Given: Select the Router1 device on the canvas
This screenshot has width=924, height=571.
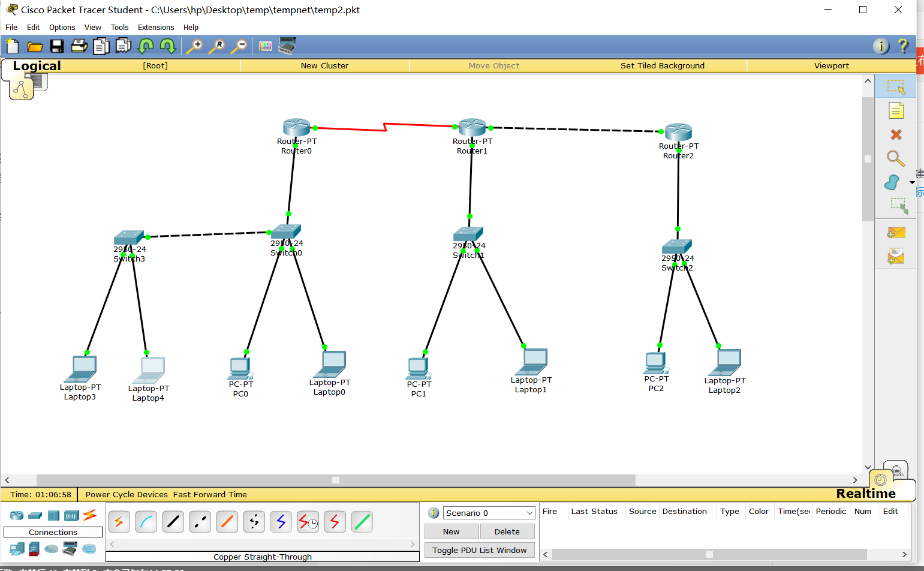Looking at the screenshot, I should click(x=472, y=127).
